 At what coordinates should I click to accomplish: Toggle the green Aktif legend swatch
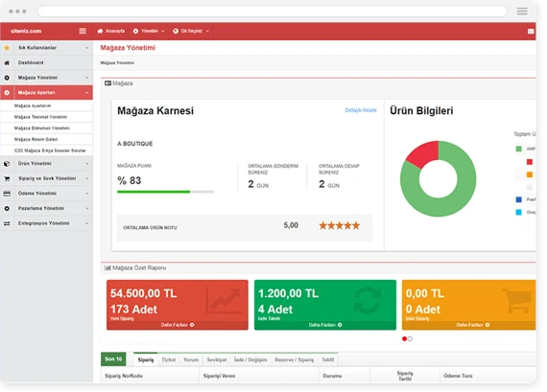(x=519, y=149)
